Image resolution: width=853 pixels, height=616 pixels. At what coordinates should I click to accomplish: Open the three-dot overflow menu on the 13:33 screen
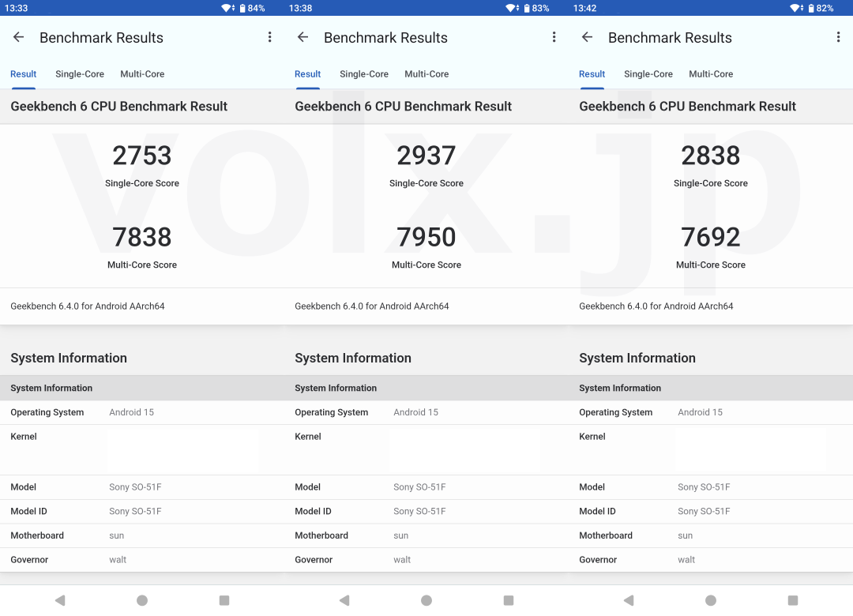pyautogui.click(x=270, y=37)
